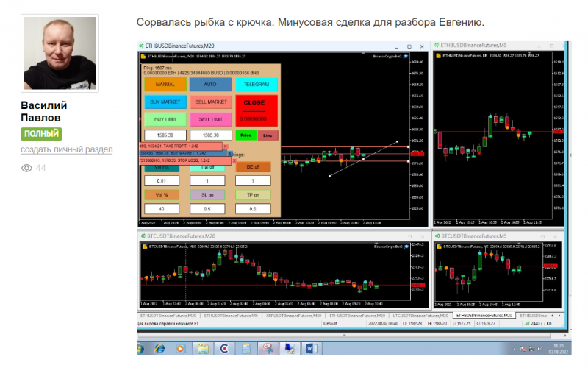Click the Windows Start orb in the taskbar
The height and width of the screenshot is (368, 588).
[x=140, y=349]
